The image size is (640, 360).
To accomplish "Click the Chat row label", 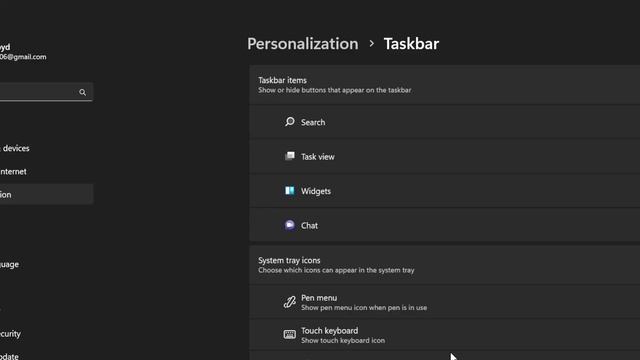I will (x=309, y=225).
